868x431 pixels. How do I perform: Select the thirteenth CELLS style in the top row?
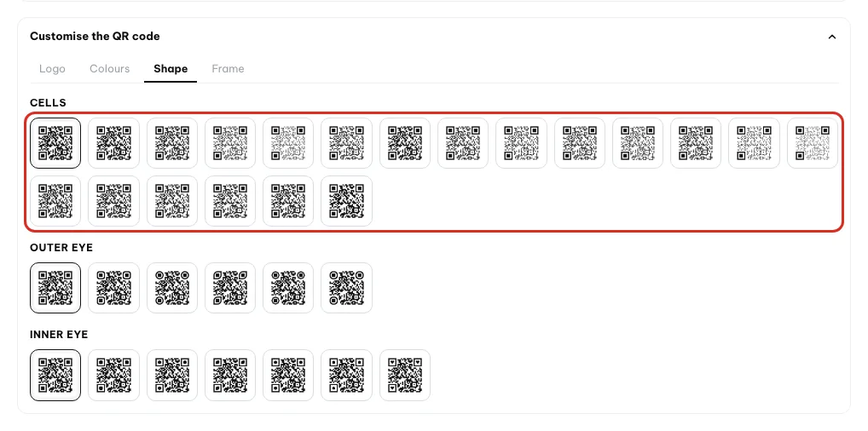[754, 143]
